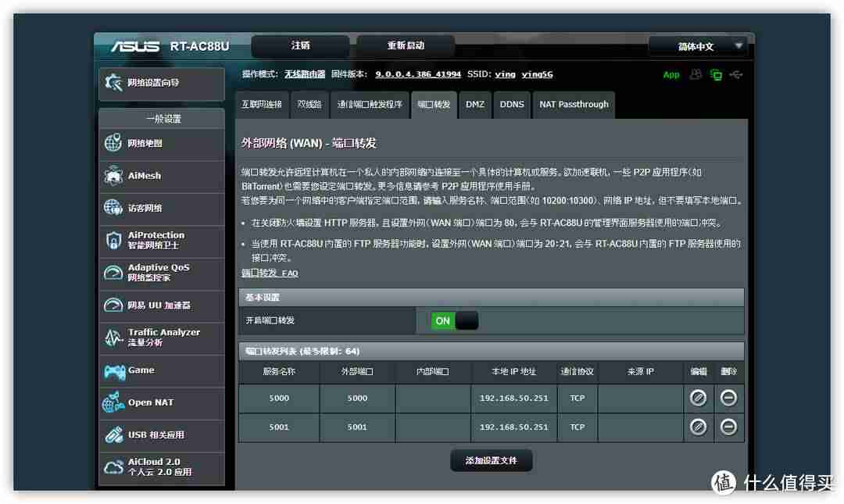This screenshot has width=844, height=504.
Task: Click TCP protocol cell in 5000 row
Action: coord(577,398)
